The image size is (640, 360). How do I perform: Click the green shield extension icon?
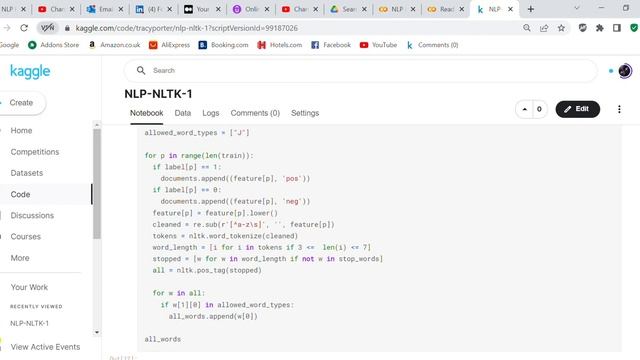pyautogui.click(x=634, y=28)
